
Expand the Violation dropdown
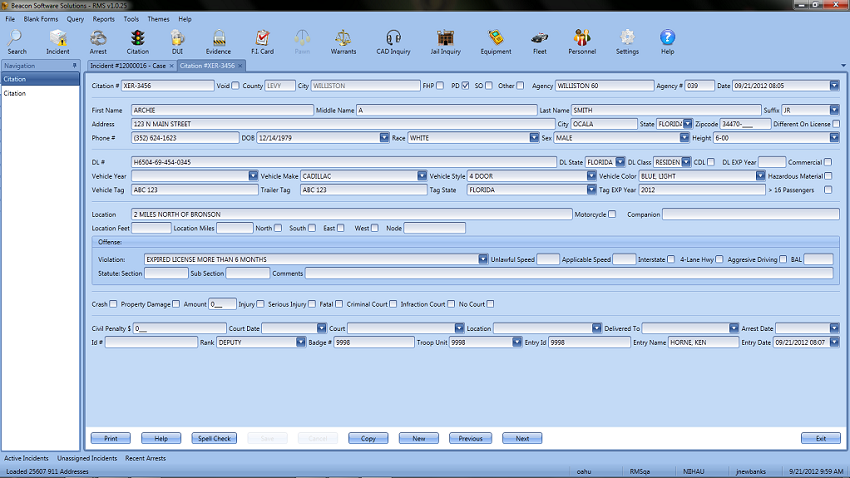483,259
